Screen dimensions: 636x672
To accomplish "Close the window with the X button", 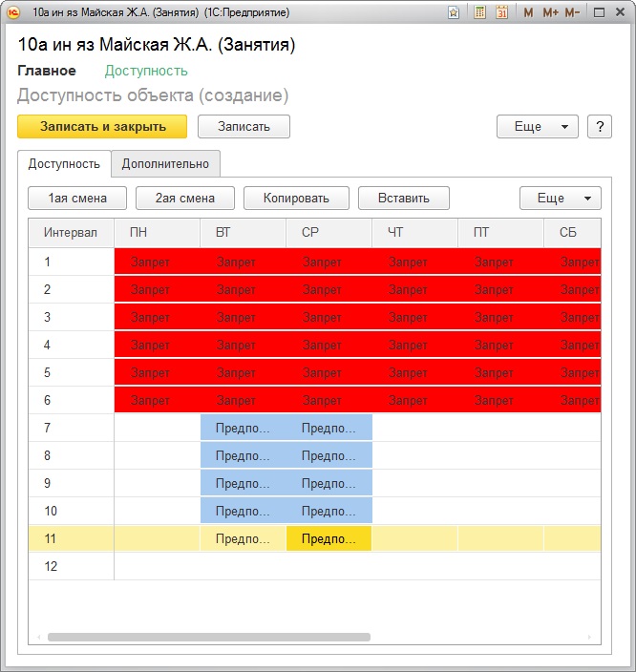I will [x=620, y=12].
